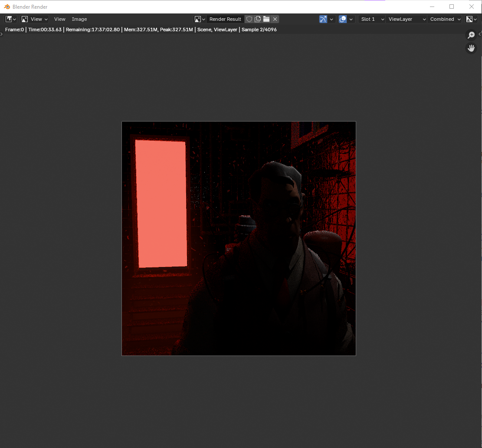Select the pan hand icon
Screen dimensions: 482x448
[x=471, y=48]
